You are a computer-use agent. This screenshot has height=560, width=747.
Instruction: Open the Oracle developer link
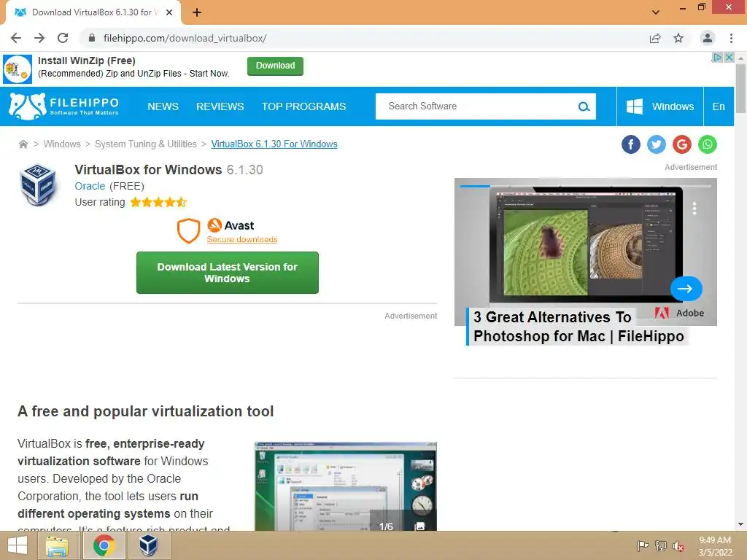click(x=90, y=186)
